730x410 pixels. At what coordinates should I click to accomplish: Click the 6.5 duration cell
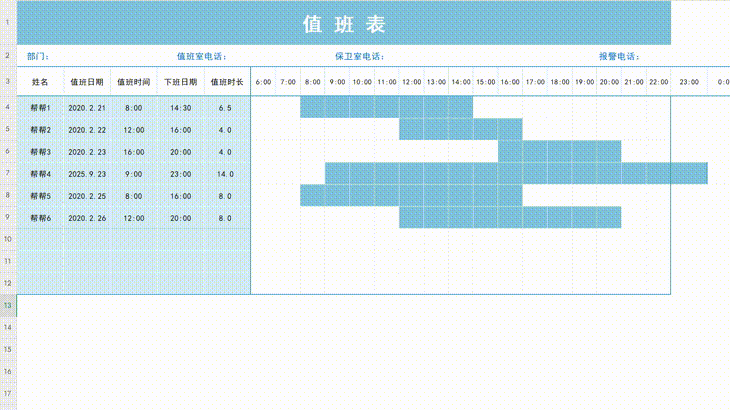[x=226, y=108]
